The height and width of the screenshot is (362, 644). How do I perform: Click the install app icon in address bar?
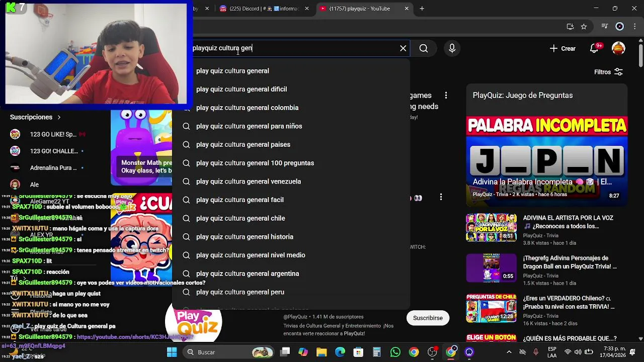(x=570, y=27)
